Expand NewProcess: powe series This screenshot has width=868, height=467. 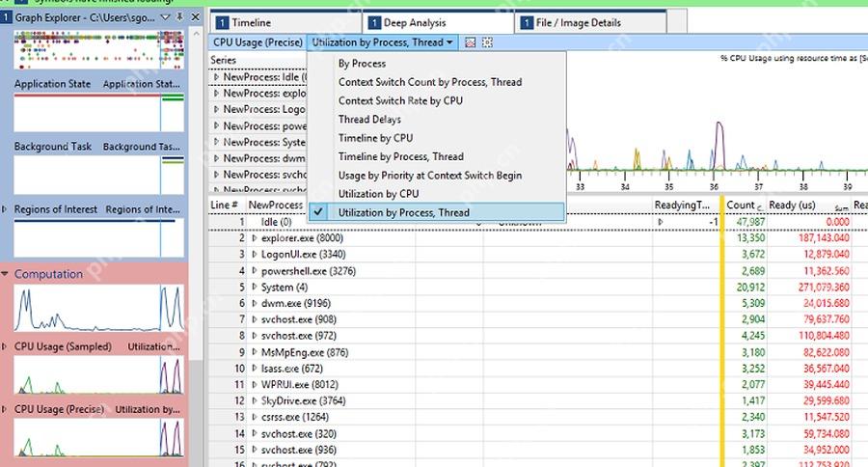[216, 125]
